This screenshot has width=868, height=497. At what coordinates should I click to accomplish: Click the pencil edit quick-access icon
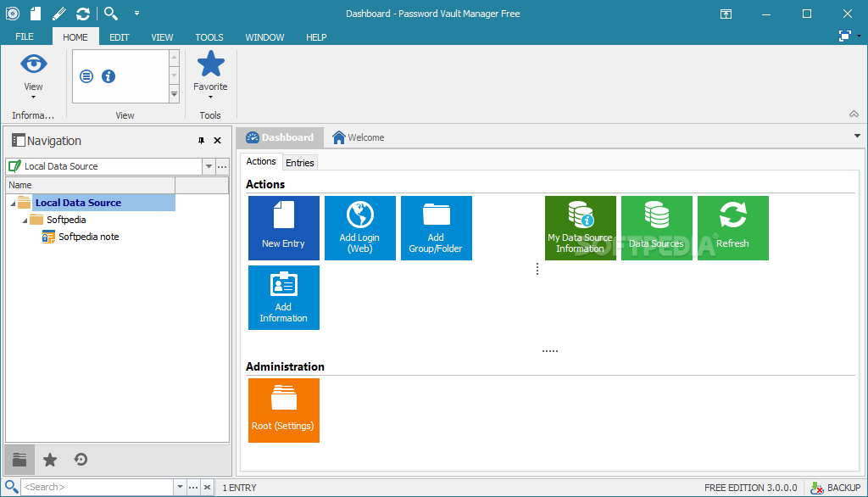[59, 14]
